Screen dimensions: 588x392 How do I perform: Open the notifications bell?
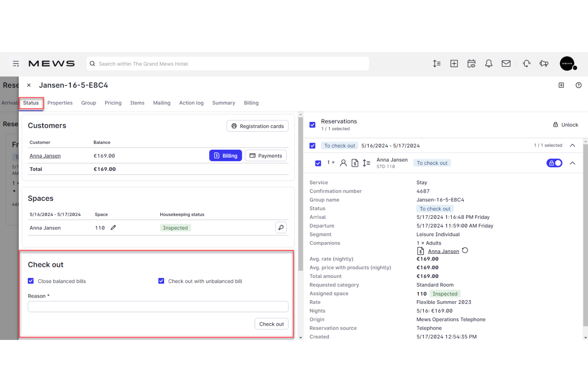[489, 64]
